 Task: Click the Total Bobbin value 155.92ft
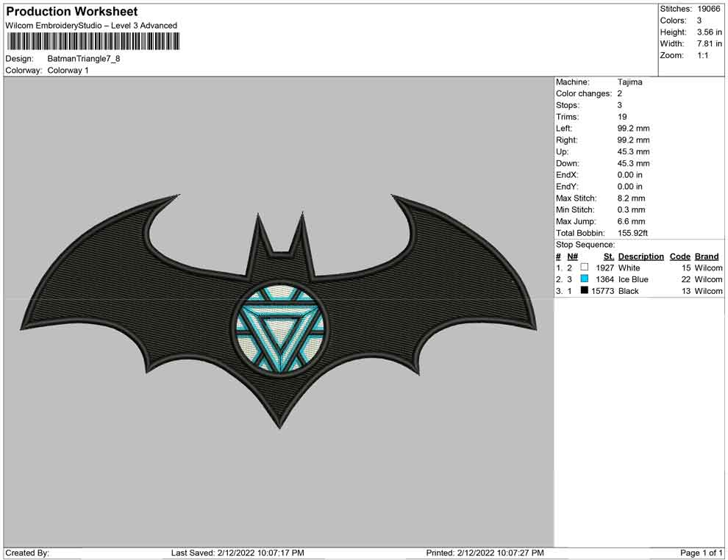pos(632,233)
